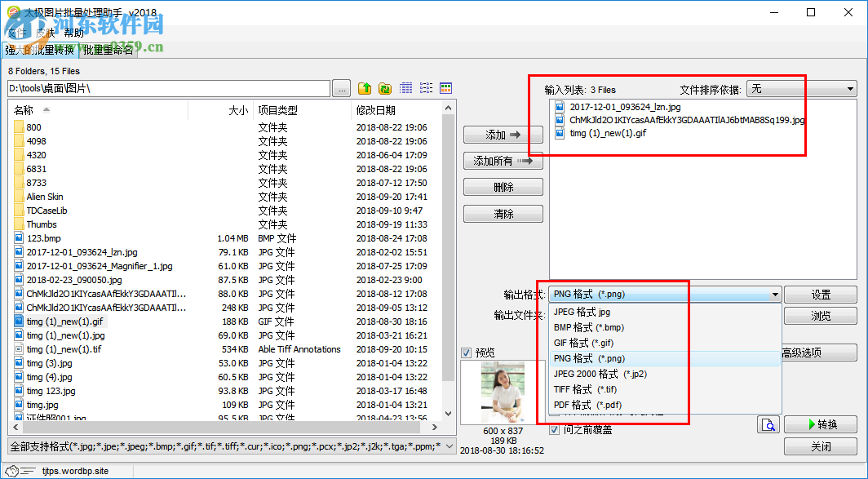
Task: Click the Alien Skin folder icon
Action: 19,197
